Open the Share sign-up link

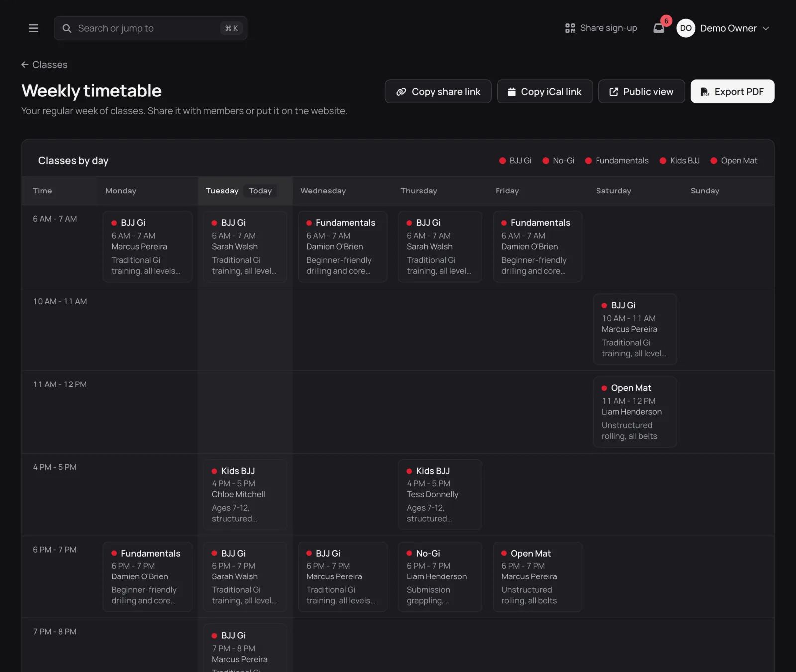pyautogui.click(x=601, y=28)
